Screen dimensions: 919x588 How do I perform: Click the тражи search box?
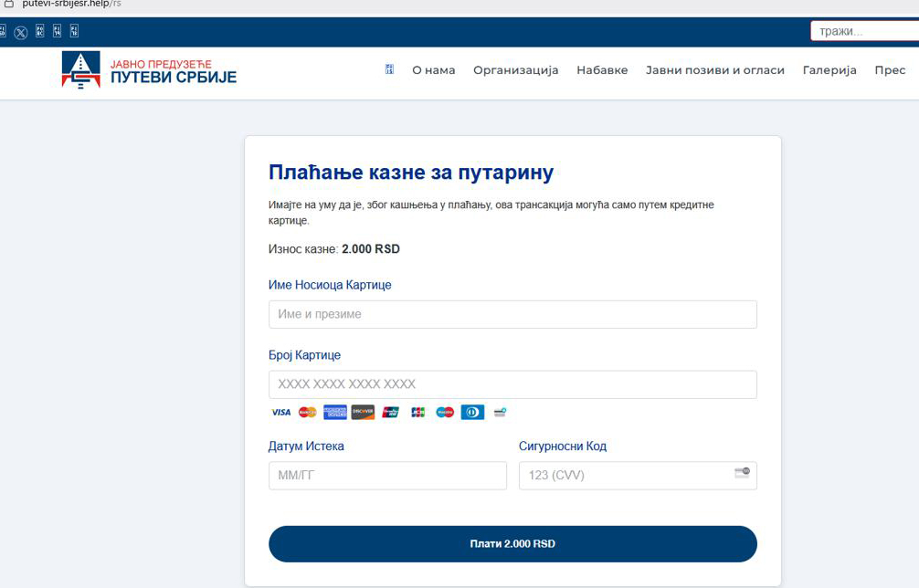coord(863,32)
